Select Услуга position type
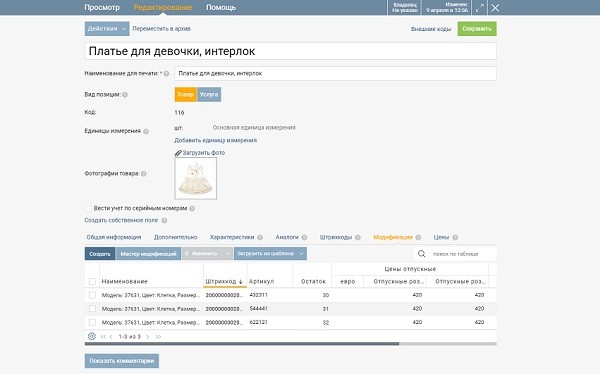Viewport: 600px width, 374px height. 209,95
